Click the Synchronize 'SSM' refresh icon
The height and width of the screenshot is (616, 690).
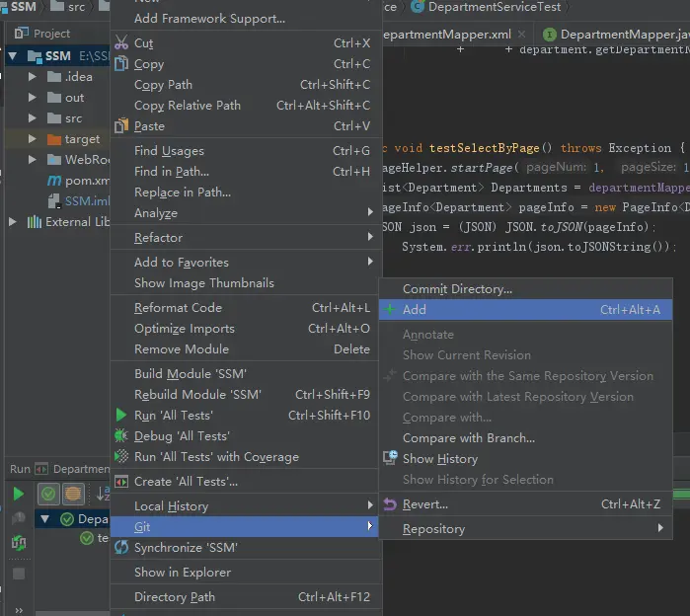coord(121,547)
